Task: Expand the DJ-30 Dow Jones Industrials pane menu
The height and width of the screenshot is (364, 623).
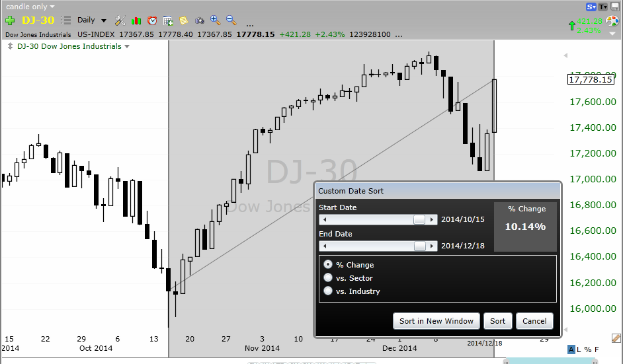Action: 127,46
